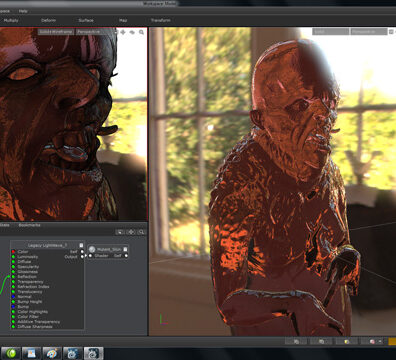The image size is (396, 360).
Task: Open dropdown arrow beside pink status bar icon
Action: click(x=380, y=341)
